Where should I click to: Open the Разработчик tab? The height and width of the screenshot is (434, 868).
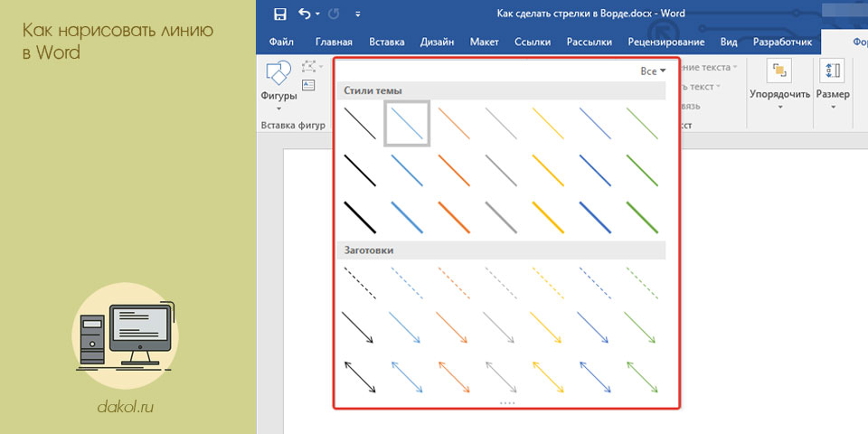tap(782, 42)
